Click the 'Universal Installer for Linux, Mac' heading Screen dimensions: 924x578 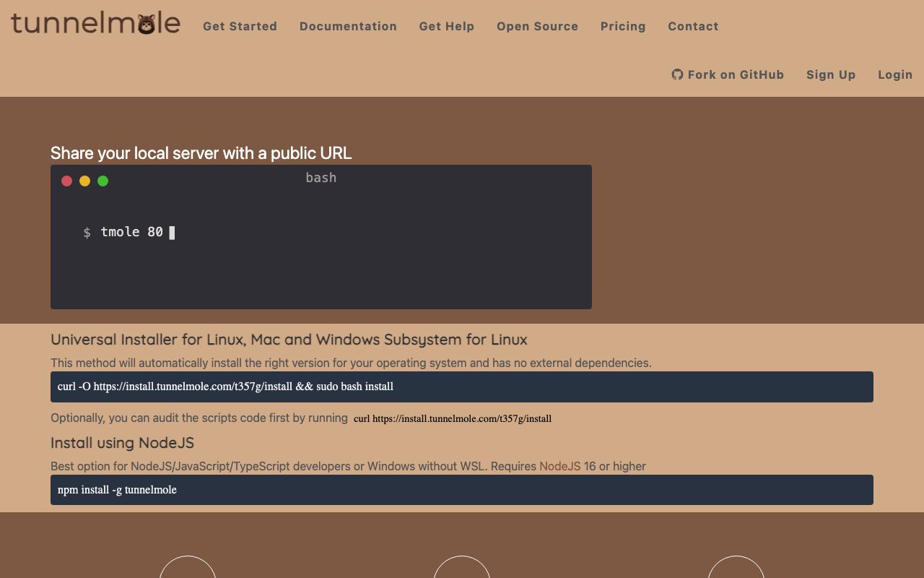coord(289,340)
